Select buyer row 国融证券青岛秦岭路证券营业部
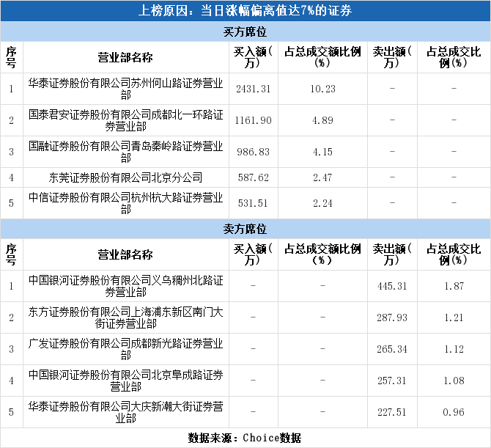 pos(245,152)
